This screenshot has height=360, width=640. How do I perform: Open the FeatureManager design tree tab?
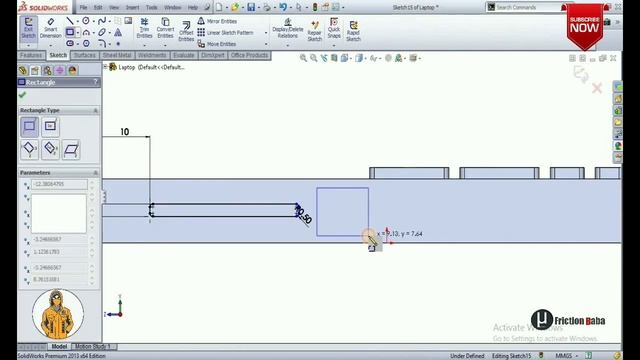click(23, 70)
